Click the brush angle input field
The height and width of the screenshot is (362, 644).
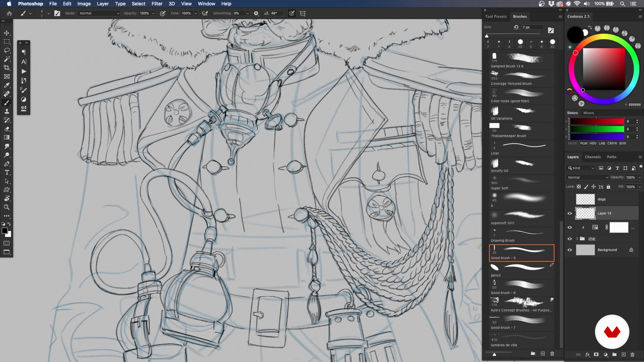click(x=277, y=13)
